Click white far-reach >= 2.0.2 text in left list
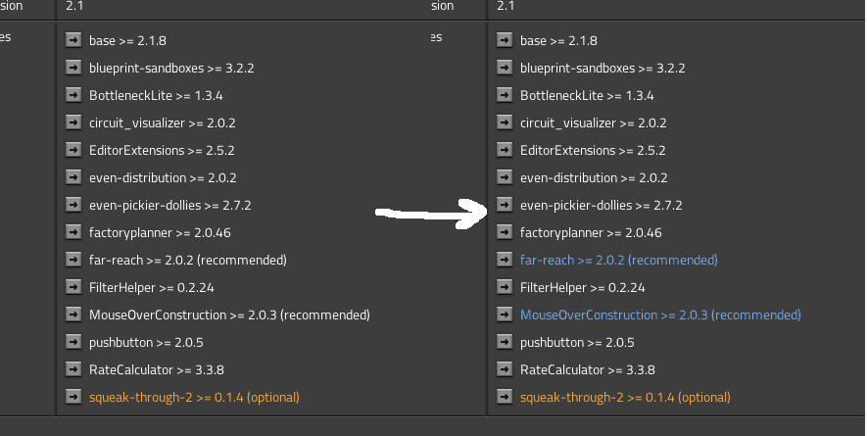The width and height of the screenshot is (868, 436). (188, 260)
